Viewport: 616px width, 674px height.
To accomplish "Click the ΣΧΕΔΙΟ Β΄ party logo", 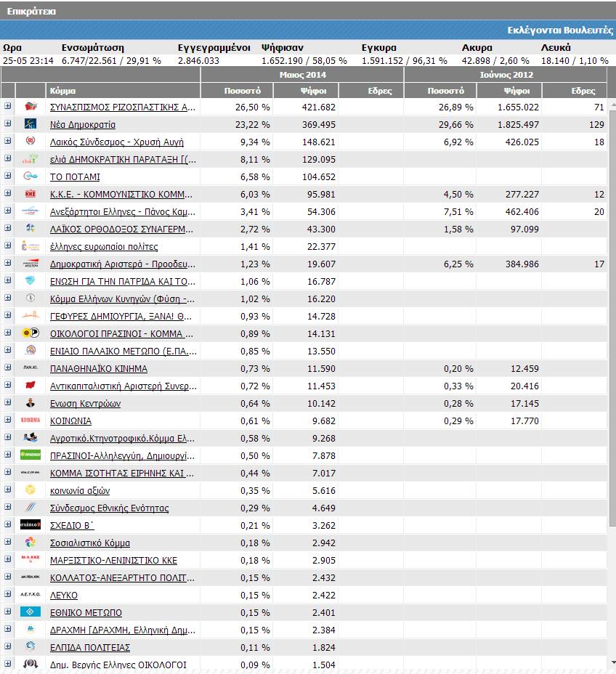I will pos(30,525).
